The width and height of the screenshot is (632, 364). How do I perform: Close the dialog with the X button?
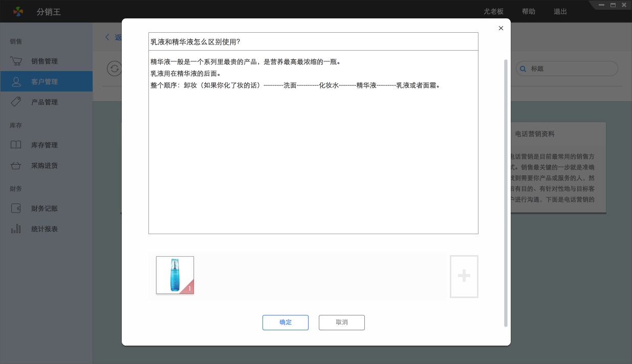tap(501, 28)
